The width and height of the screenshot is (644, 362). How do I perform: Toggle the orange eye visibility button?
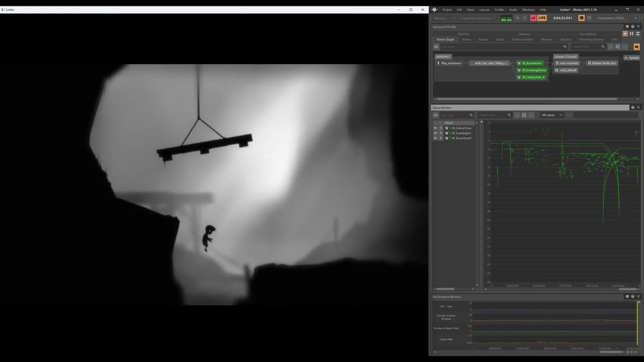pos(636,47)
